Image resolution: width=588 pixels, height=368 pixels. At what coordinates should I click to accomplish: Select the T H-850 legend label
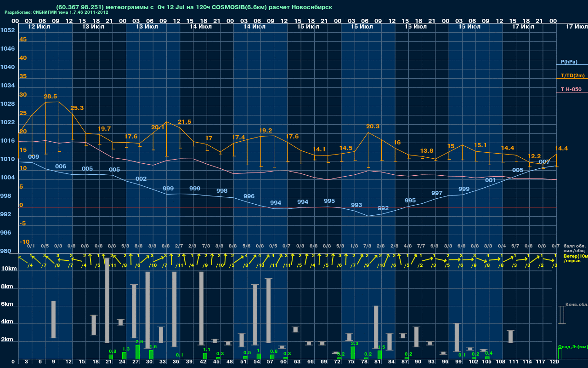coord(571,89)
